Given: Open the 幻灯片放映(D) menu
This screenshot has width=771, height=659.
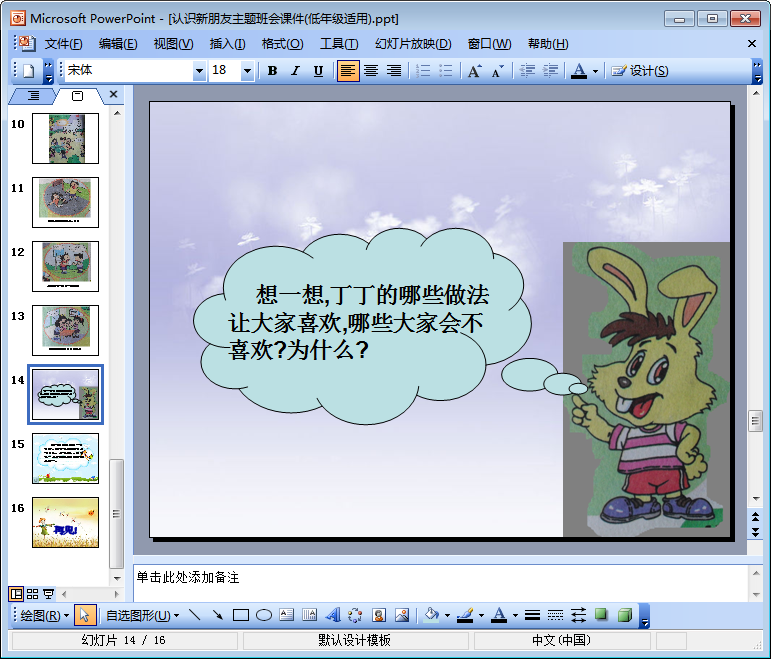Looking at the screenshot, I should point(413,44).
